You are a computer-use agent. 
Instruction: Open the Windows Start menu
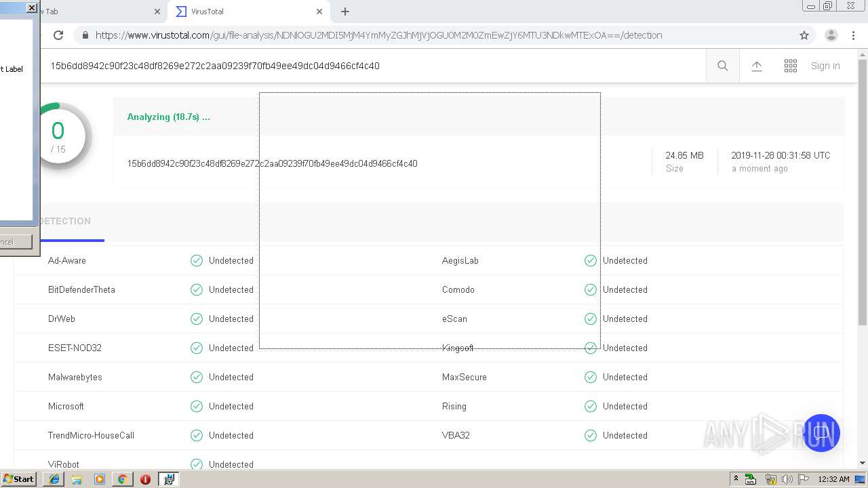point(19,479)
